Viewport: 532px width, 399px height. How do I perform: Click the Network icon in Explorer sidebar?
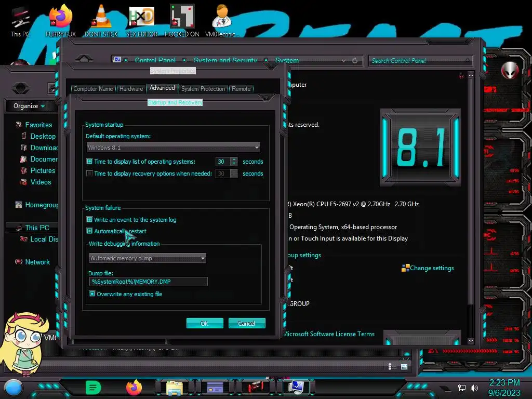[x=19, y=262]
